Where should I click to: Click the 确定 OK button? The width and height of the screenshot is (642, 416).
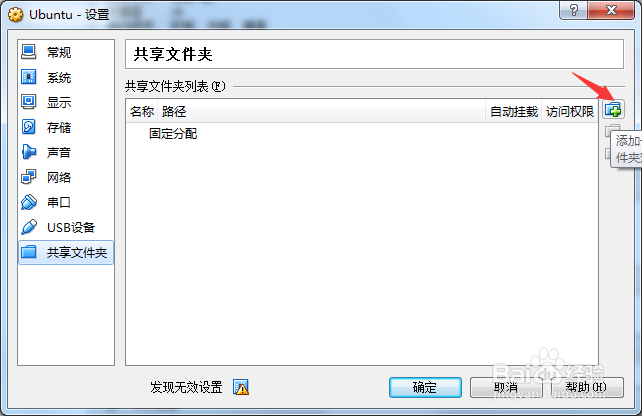click(x=425, y=387)
